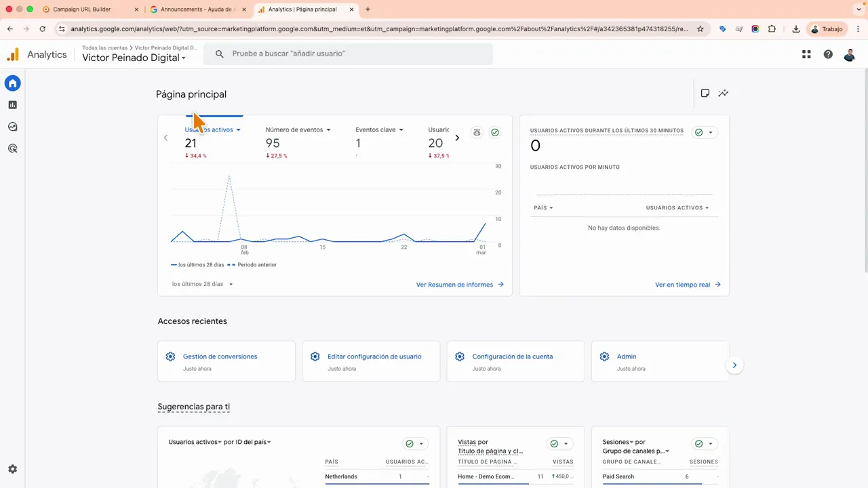
Task: Open the account profile avatar
Action: pos(849,54)
